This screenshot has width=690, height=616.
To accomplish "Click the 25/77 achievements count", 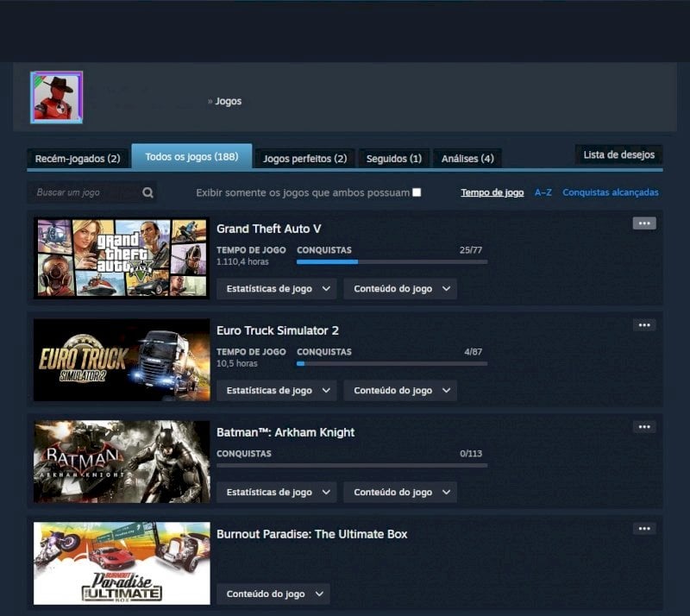I will [x=470, y=250].
